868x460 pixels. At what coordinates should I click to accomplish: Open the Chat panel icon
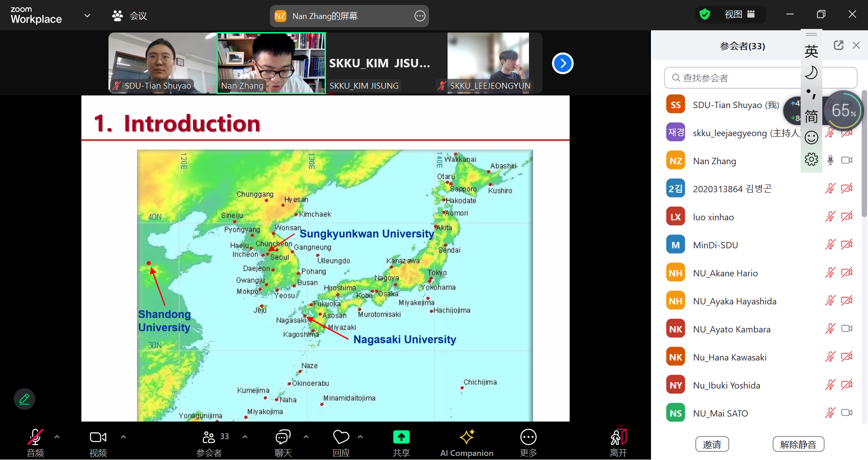pos(283,437)
